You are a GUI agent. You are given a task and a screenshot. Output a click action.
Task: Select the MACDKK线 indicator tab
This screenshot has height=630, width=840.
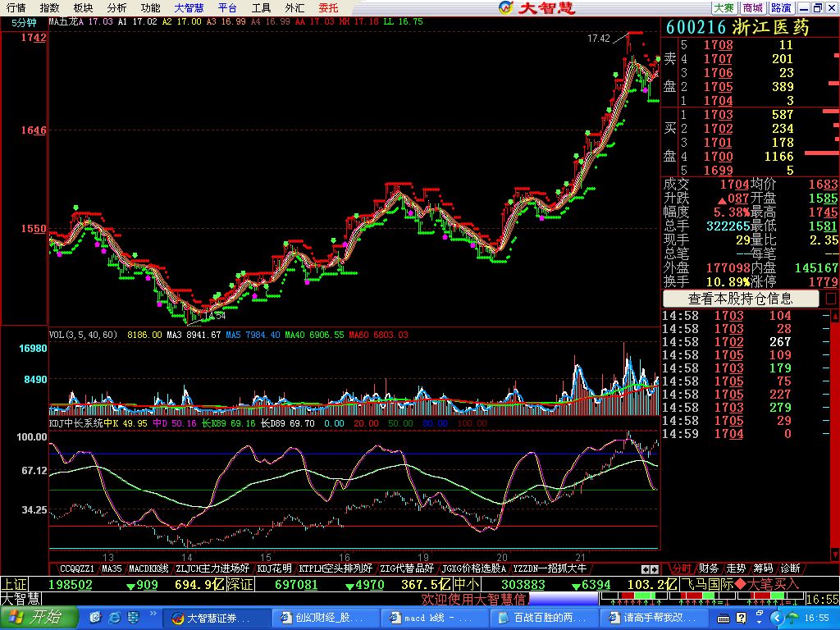point(149,568)
